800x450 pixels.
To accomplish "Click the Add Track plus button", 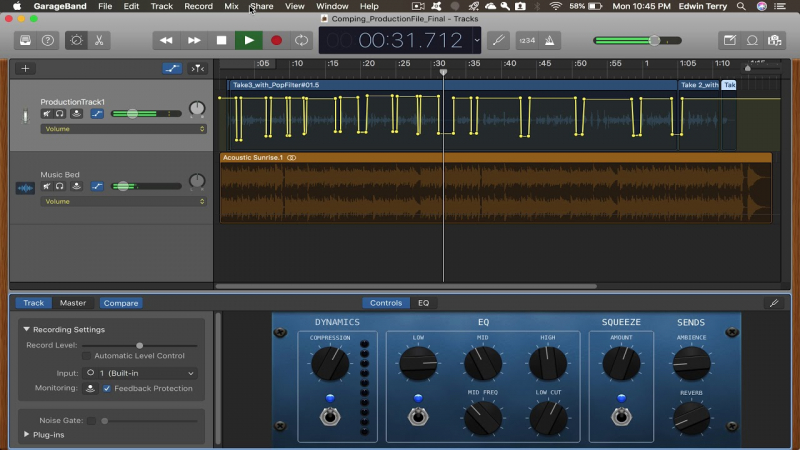I will click(25, 68).
